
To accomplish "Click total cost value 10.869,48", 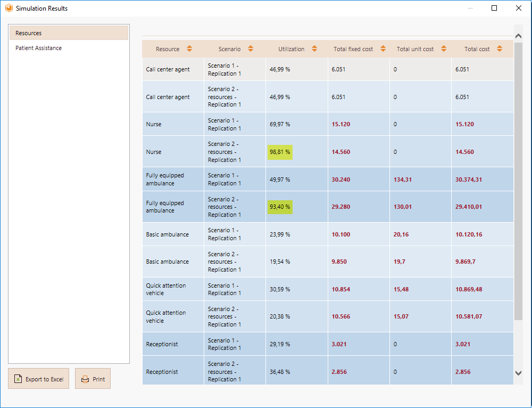I will [x=469, y=289].
